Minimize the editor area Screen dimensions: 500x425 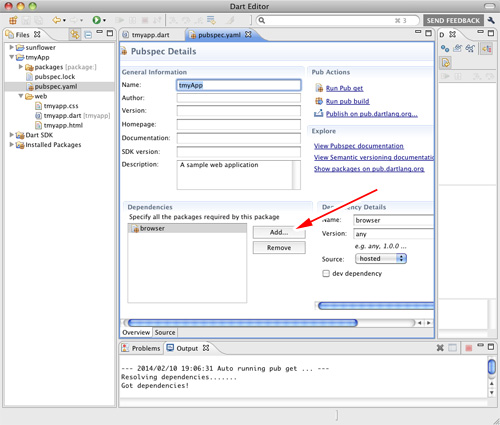click(x=418, y=32)
